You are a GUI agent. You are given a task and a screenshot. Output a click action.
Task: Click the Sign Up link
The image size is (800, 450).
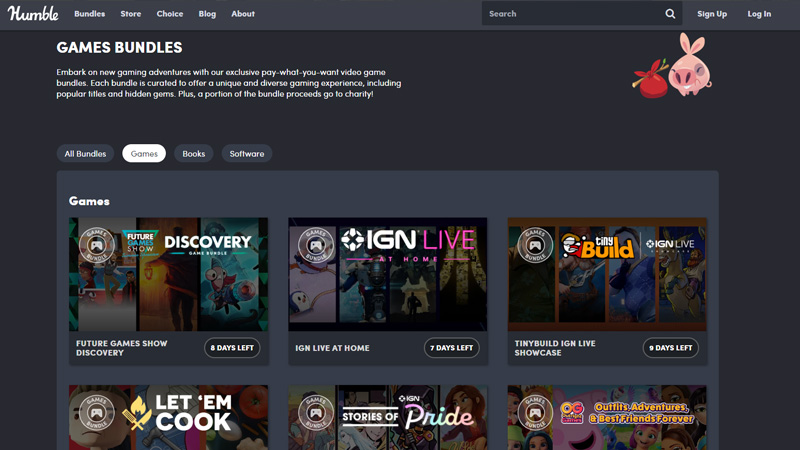pos(712,14)
